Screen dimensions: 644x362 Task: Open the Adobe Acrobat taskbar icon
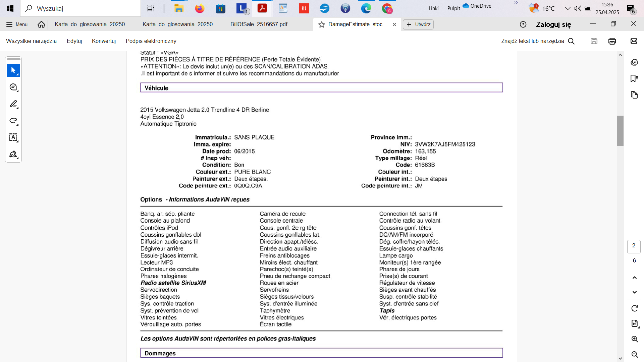262,8
